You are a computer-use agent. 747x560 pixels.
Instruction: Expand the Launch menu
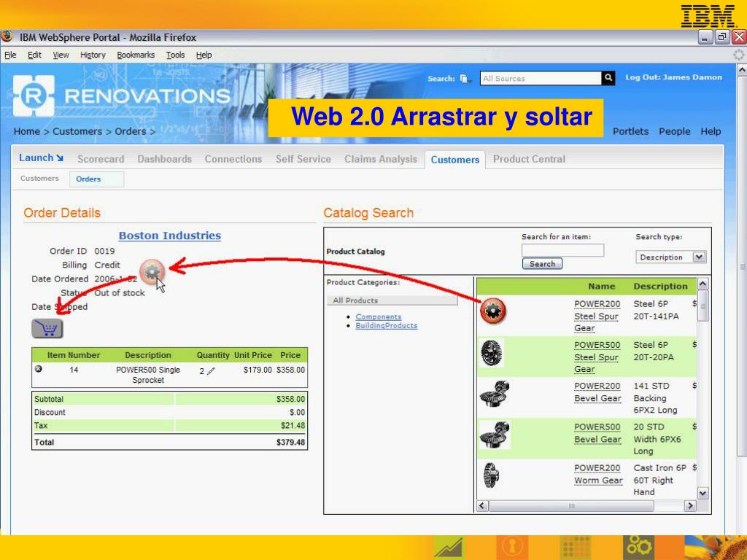coord(41,157)
